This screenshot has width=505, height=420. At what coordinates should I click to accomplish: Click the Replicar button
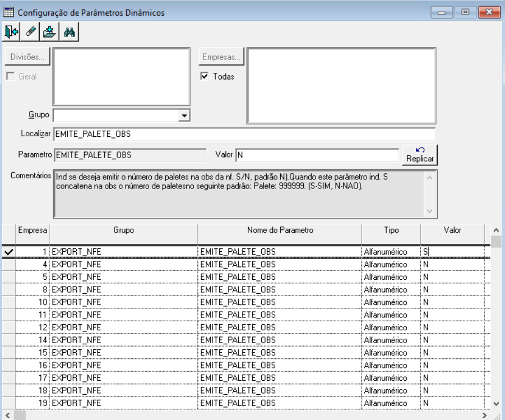click(420, 155)
